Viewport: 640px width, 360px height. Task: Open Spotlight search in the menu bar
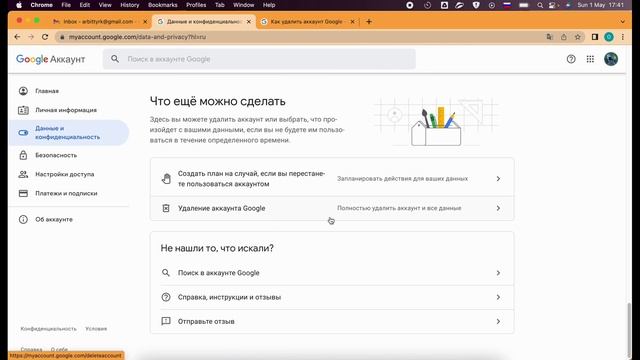[x=540, y=5]
